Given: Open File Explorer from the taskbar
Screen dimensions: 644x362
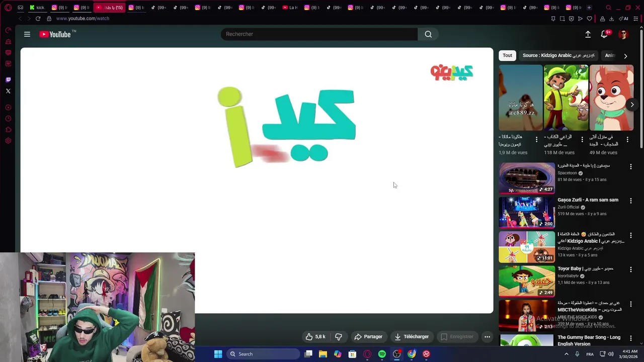Looking at the screenshot, I should [x=323, y=354].
